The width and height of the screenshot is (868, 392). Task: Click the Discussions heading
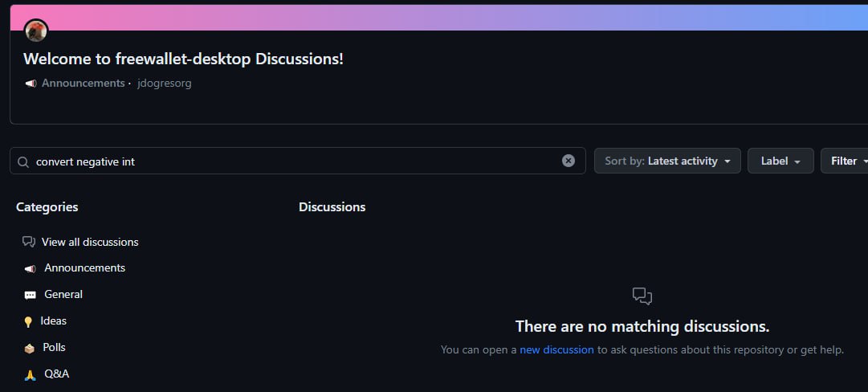point(332,207)
